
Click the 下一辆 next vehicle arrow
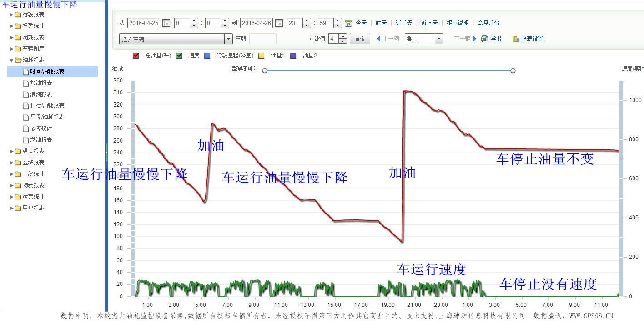[x=474, y=39]
